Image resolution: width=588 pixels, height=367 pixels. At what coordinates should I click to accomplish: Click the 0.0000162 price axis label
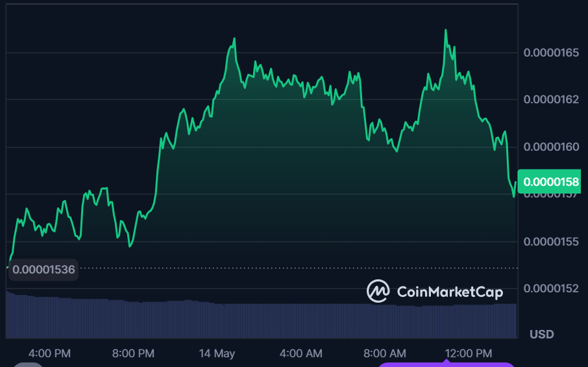(551, 100)
